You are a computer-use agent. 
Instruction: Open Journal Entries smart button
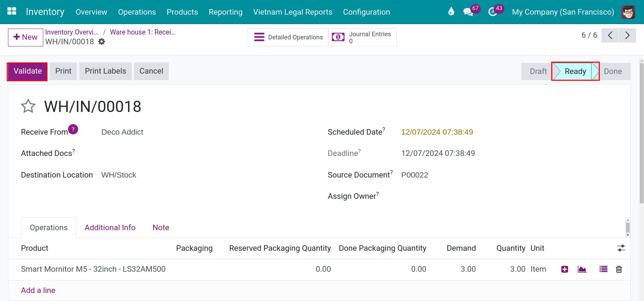tap(362, 37)
